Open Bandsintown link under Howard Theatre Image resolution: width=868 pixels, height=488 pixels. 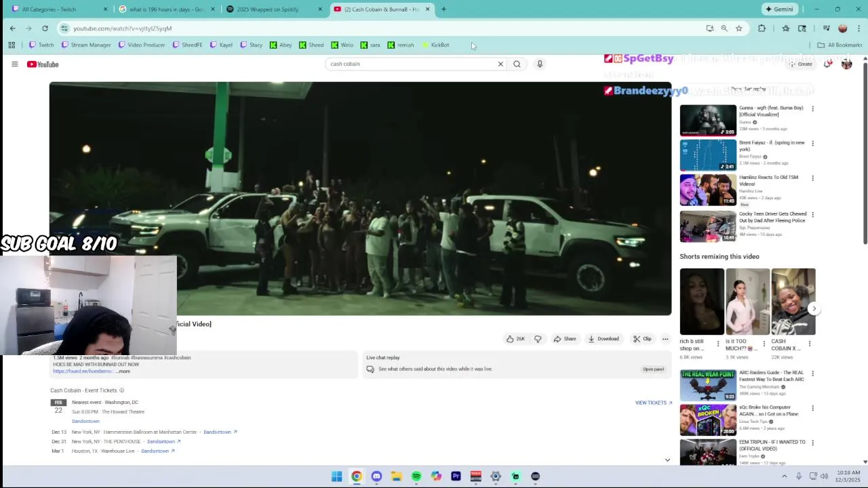coord(85,421)
